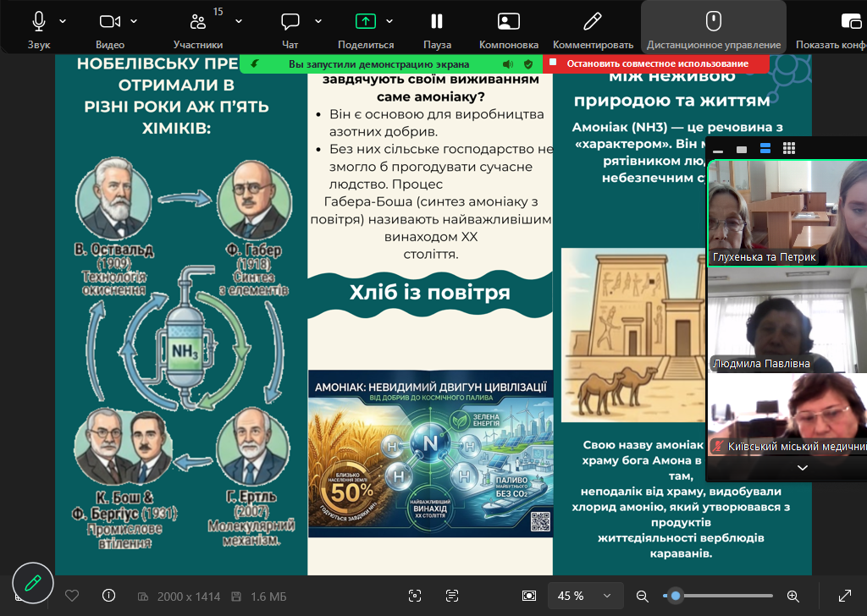Expand share options arrow beside Поделиться
867x616 pixels.
click(x=389, y=21)
